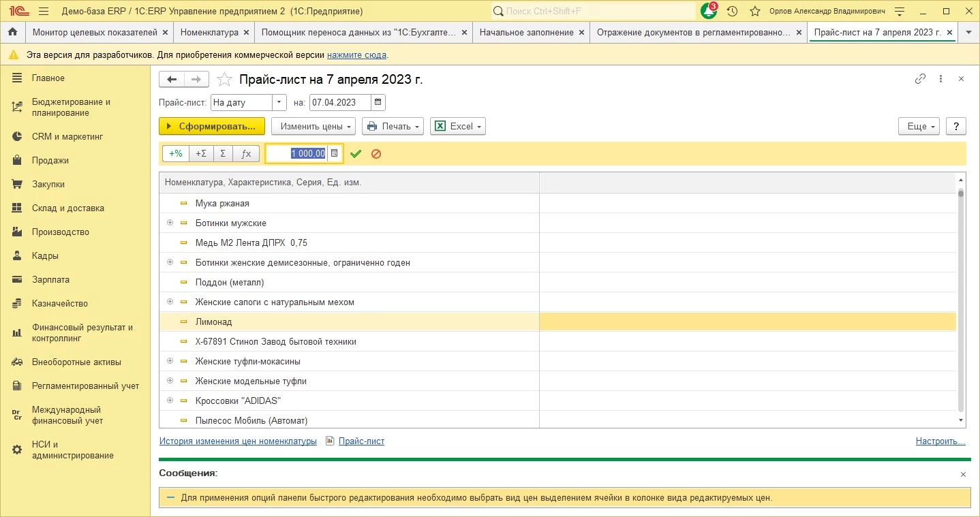Screen dimensions: 980x517
Task: Click the date field 07.04.2023
Action: tap(340, 102)
